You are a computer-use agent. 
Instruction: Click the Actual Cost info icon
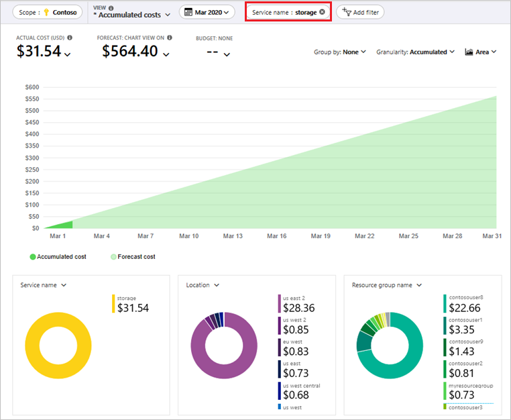(70, 38)
